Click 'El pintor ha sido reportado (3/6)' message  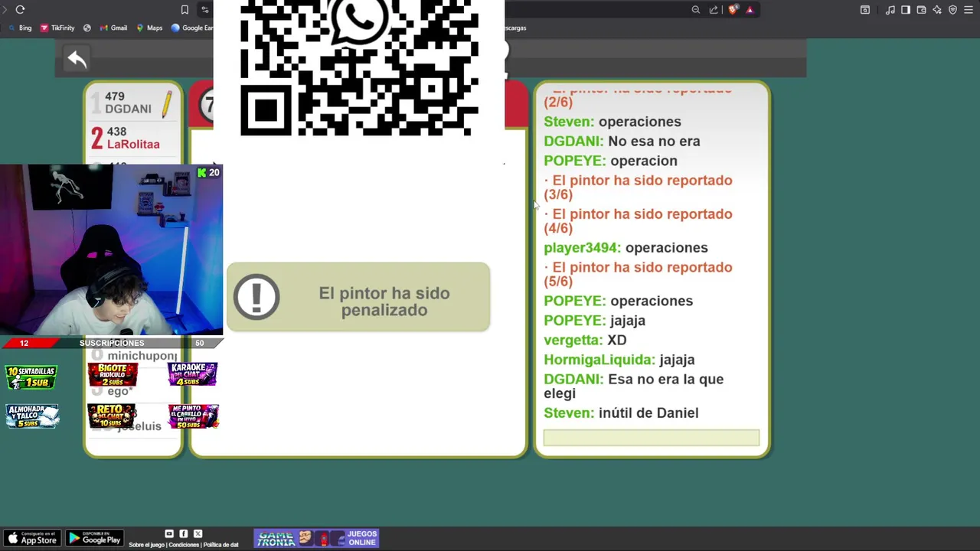click(x=638, y=187)
